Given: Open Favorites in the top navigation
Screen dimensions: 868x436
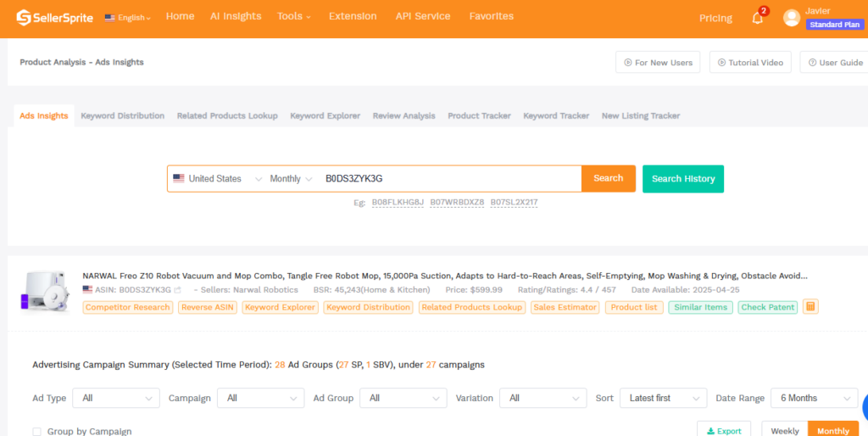Looking at the screenshot, I should pos(492,17).
